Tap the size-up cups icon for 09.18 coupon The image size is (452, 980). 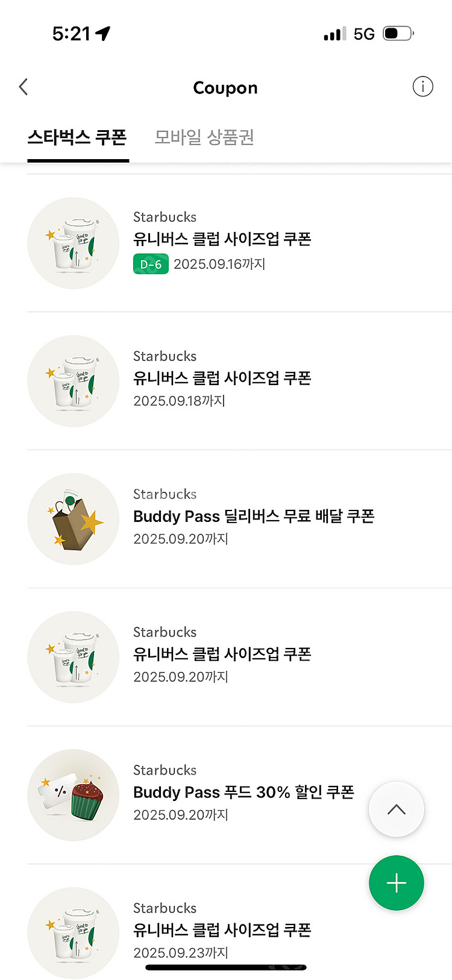pos(74,381)
